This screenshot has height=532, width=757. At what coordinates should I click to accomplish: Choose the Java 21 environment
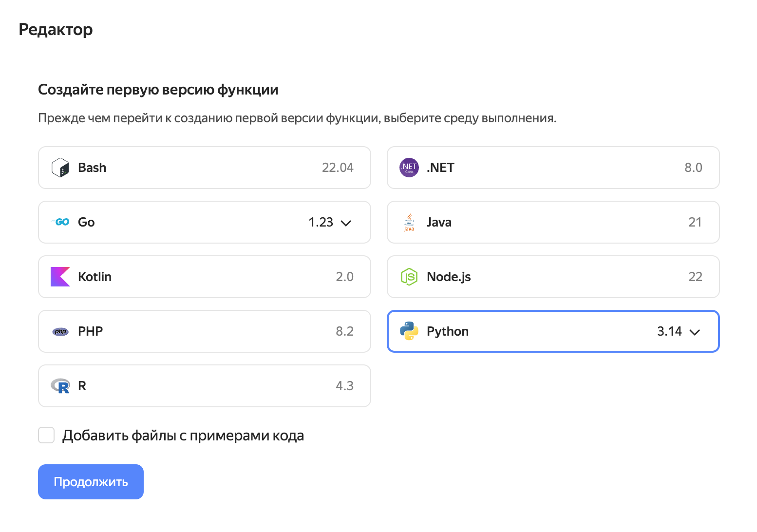pos(553,222)
